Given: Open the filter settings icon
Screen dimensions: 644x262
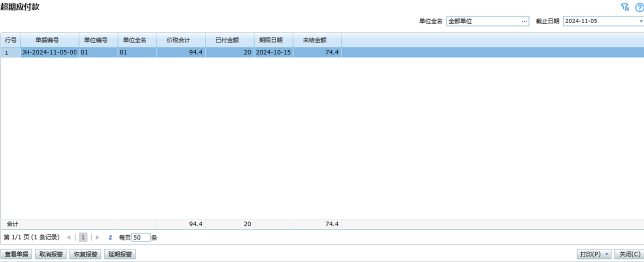Looking at the screenshot, I should click(624, 7).
